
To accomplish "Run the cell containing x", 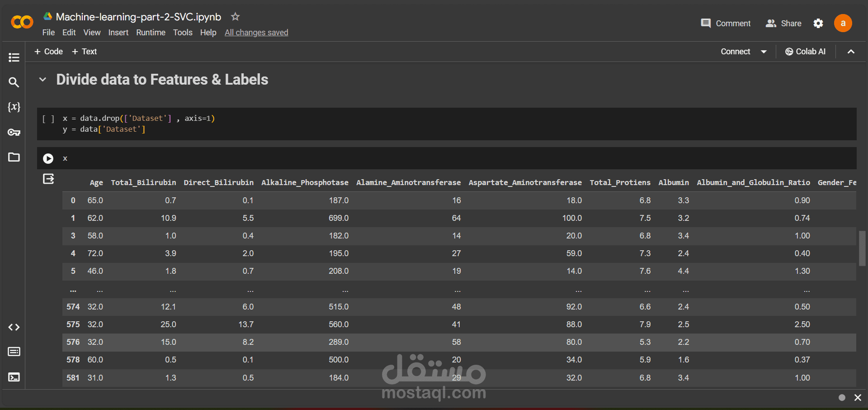I will pyautogui.click(x=48, y=158).
